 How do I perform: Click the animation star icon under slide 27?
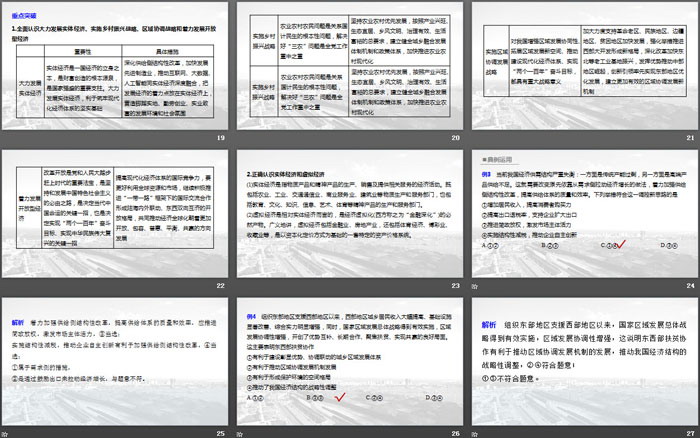[475, 434]
